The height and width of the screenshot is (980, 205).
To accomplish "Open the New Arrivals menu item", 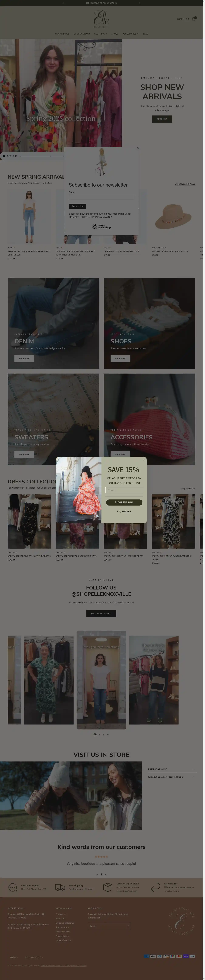I will tap(62, 34).
